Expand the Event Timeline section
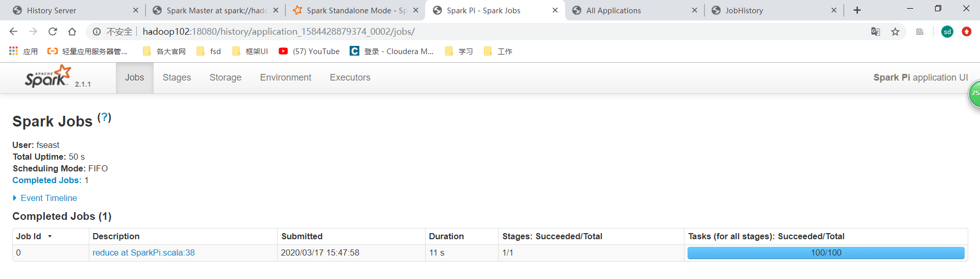980x279 pixels. [x=45, y=198]
